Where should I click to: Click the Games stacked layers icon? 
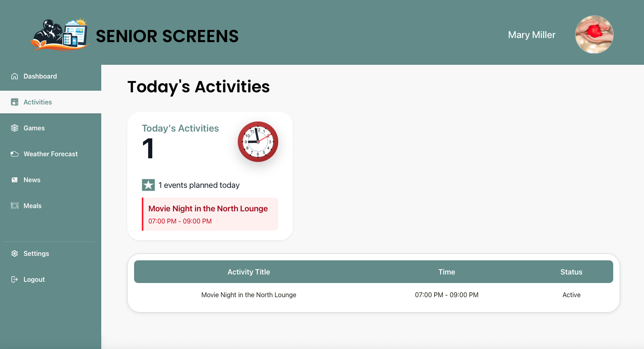[15, 128]
